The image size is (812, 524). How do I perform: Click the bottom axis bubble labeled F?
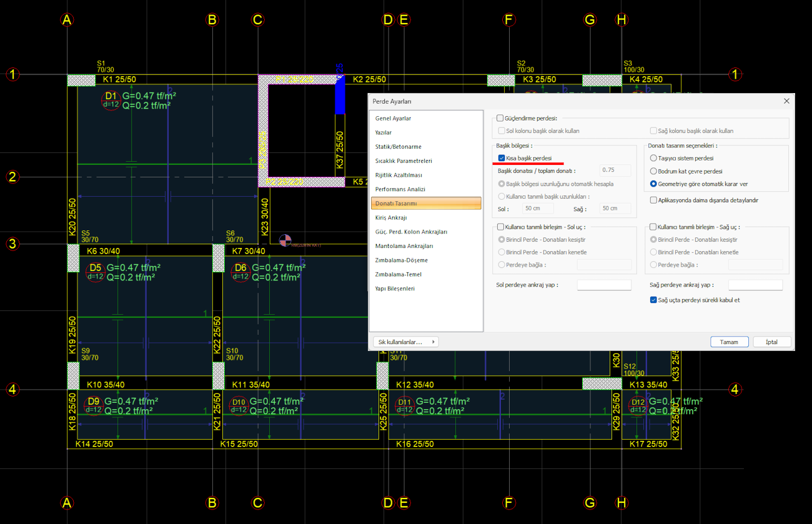coord(508,503)
